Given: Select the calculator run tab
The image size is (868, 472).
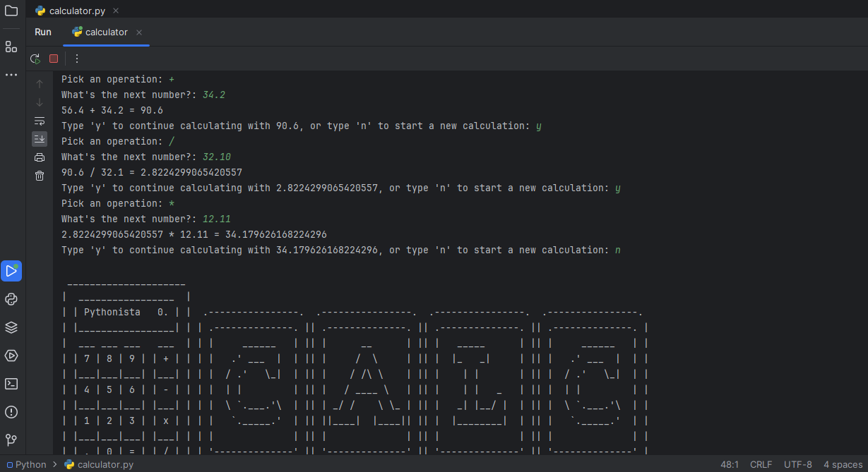Looking at the screenshot, I should 106,32.
